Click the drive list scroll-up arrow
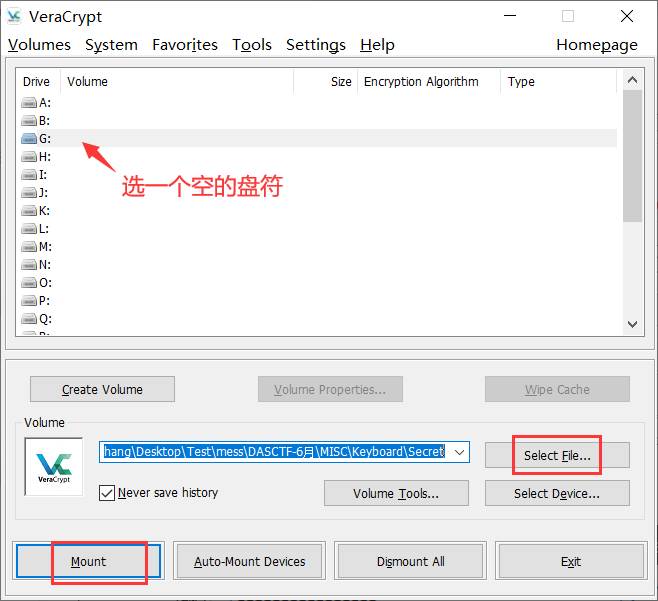The height and width of the screenshot is (601, 658). coord(632,80)
